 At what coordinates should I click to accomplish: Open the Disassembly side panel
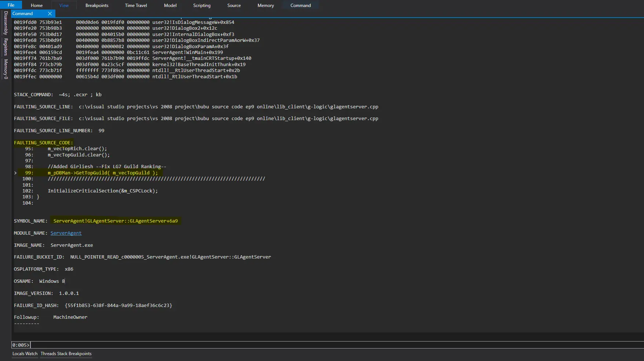(x=6, y=23)
